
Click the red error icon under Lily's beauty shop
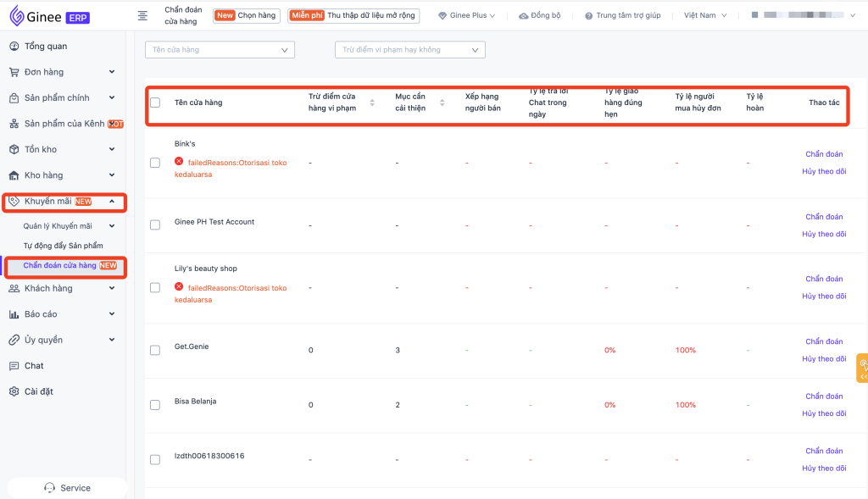[x=179, y=286]
